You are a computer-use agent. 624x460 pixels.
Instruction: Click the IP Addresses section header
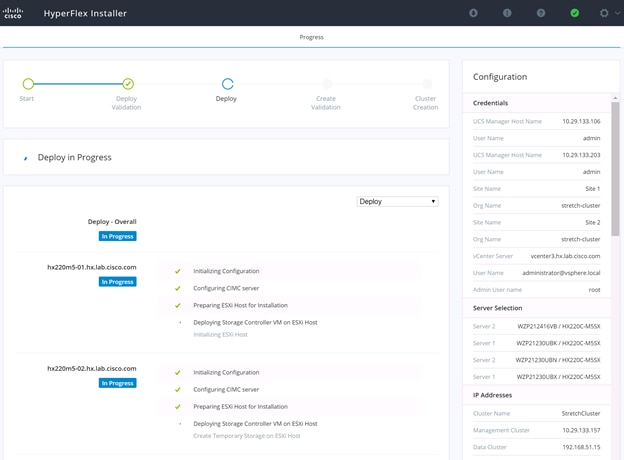point(492,395)
